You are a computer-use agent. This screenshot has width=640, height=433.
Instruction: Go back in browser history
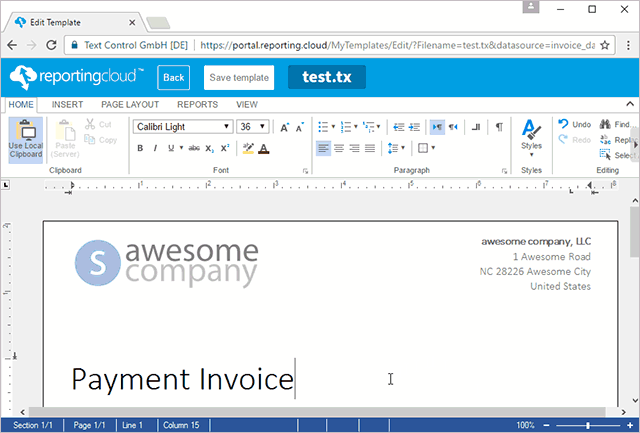pyautogui.click(x=12, y=45)
